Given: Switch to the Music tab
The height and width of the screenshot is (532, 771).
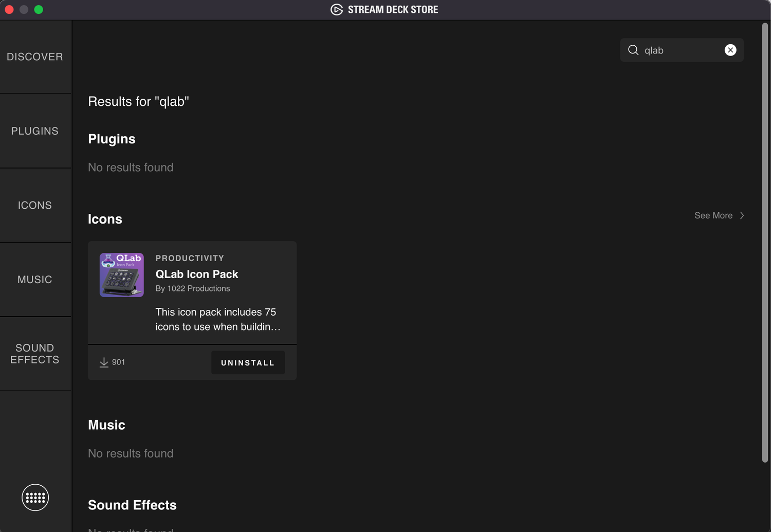Looking at the screenshot, I should pos(35,280).
